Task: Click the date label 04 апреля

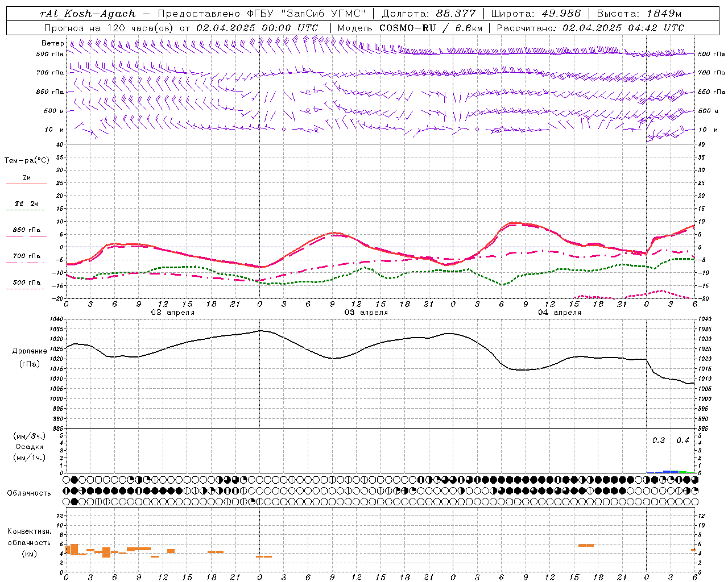Action: pyautogui.click(x=559, y=313)
